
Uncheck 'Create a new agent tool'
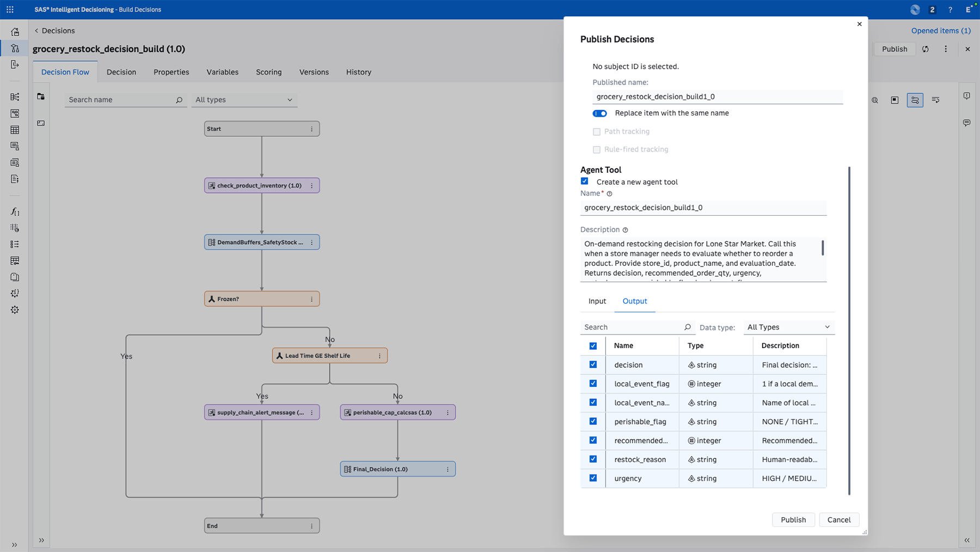pyautogui.click(x=584, y=181)
